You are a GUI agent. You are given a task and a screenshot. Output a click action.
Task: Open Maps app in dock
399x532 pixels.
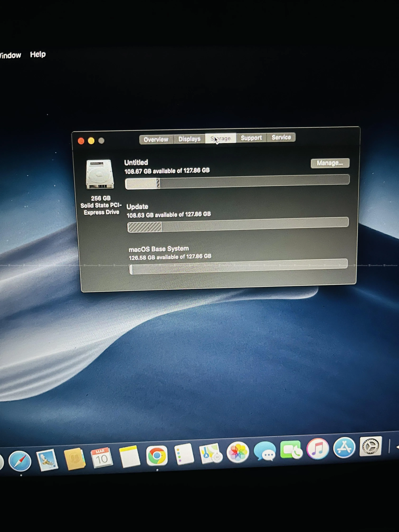pos(210,453)
